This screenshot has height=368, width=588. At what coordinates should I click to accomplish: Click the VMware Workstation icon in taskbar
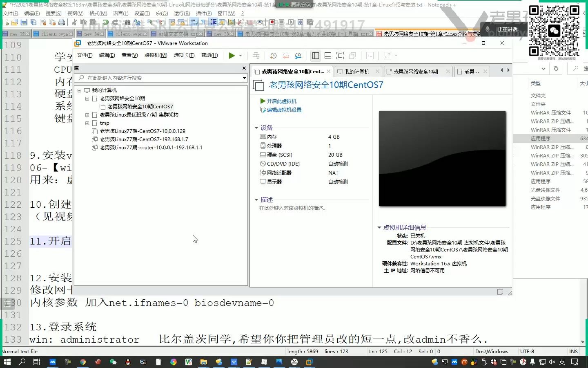(309, 362)
